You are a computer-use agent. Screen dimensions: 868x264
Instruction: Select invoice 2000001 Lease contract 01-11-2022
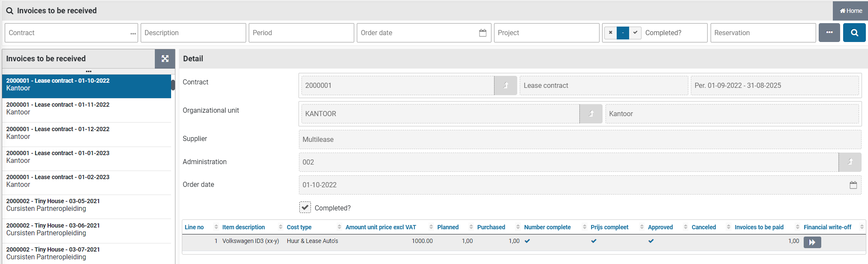86,108
